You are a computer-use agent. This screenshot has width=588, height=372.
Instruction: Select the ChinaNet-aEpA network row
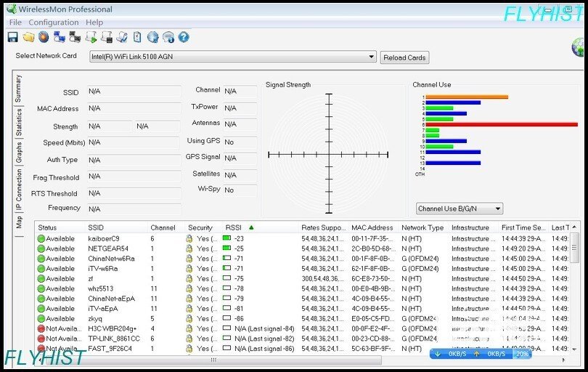pyautogui.click(x=303, y=299)
